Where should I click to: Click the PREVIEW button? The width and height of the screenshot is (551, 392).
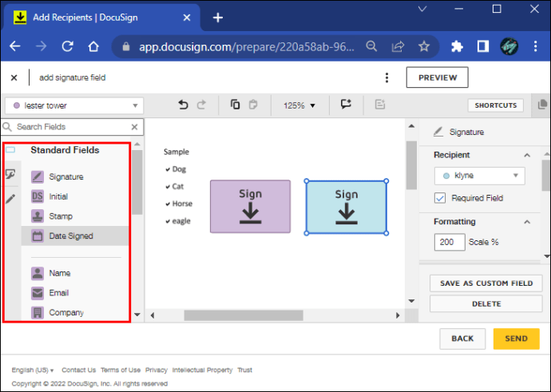tap(437, 77)
